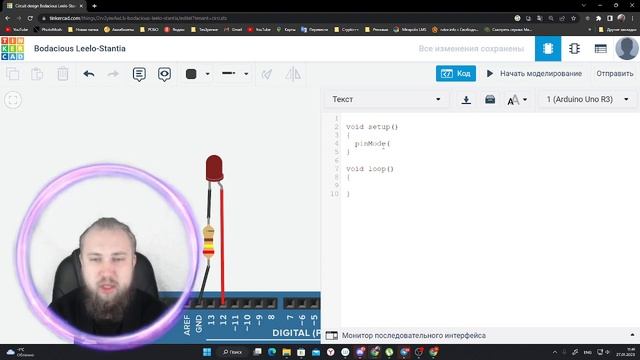Open a new browser tab
This screenshot has width=640, height=360.
(x=94, y=6)
